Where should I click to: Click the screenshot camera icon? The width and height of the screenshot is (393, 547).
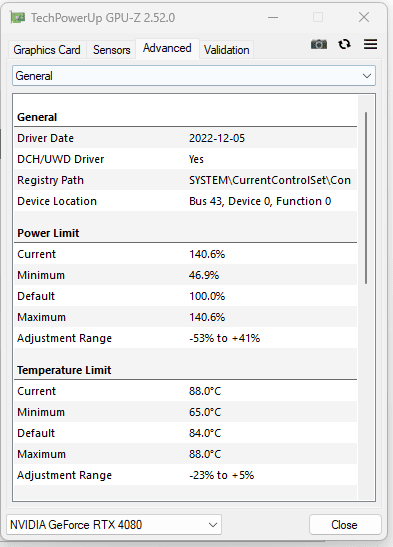(x=319, y=44)
